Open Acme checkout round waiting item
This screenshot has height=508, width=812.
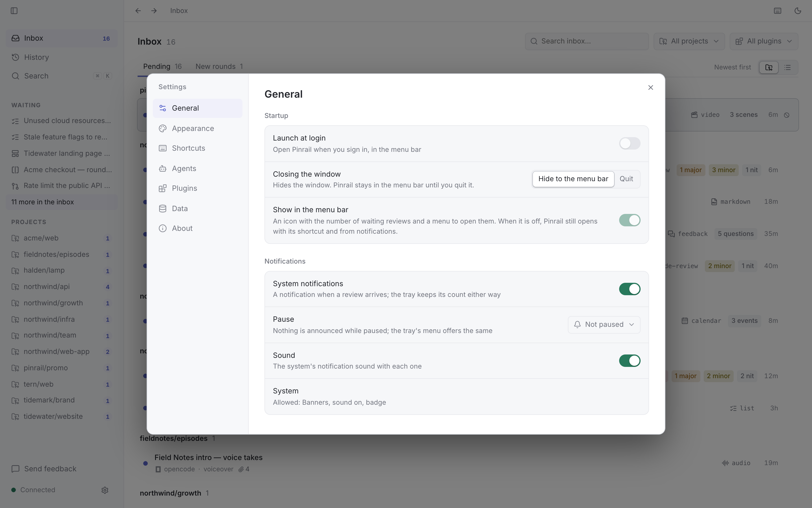(62, 170)
